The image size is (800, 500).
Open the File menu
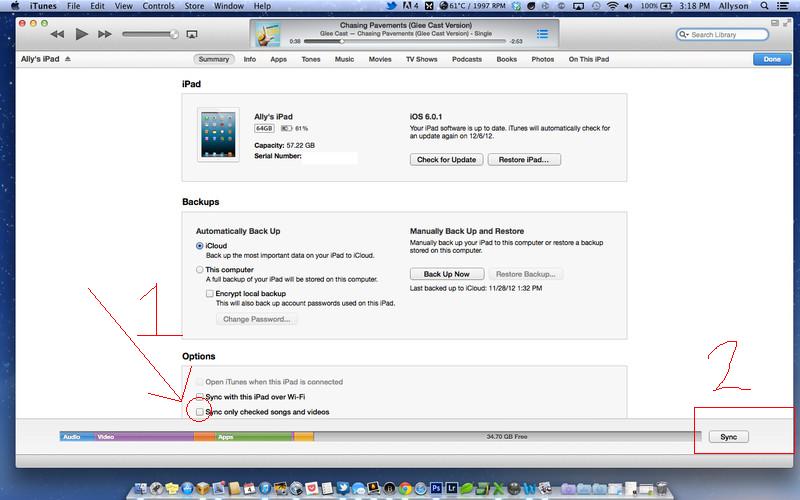73,6
